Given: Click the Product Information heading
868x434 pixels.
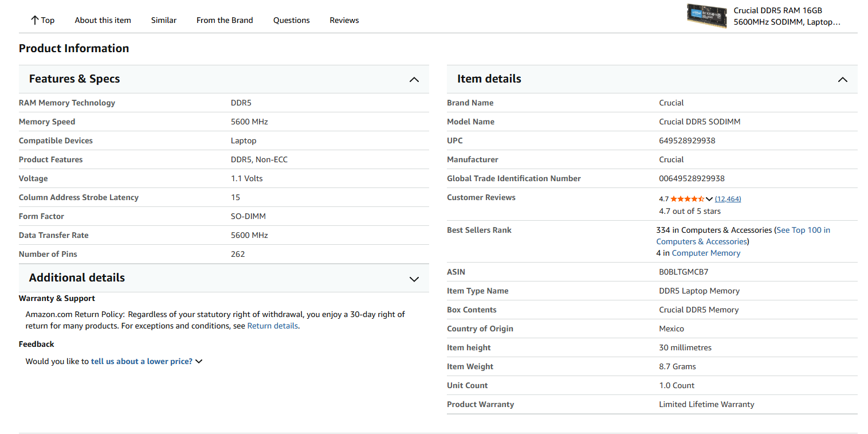Looking at the screenshot, I should click(74, 48).
